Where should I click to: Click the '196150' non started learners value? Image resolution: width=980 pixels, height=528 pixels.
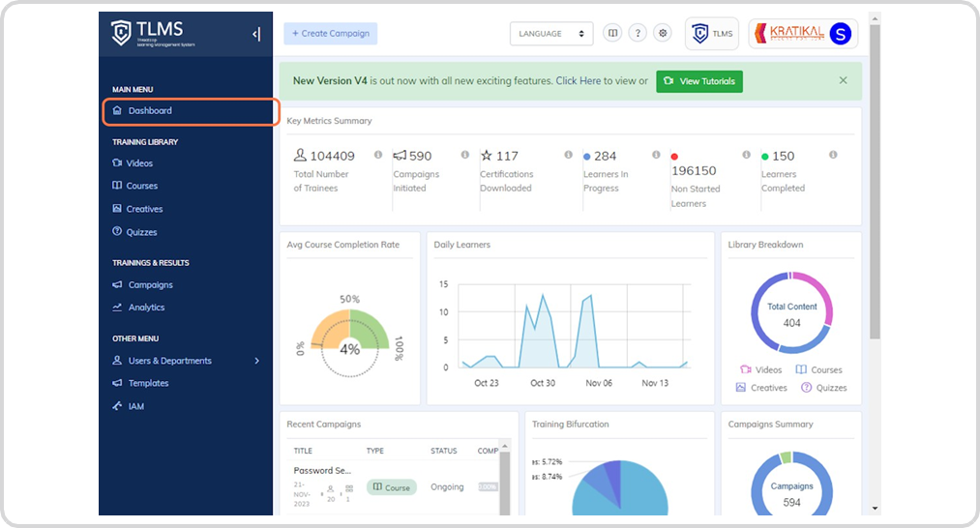[x=694, y=170]
